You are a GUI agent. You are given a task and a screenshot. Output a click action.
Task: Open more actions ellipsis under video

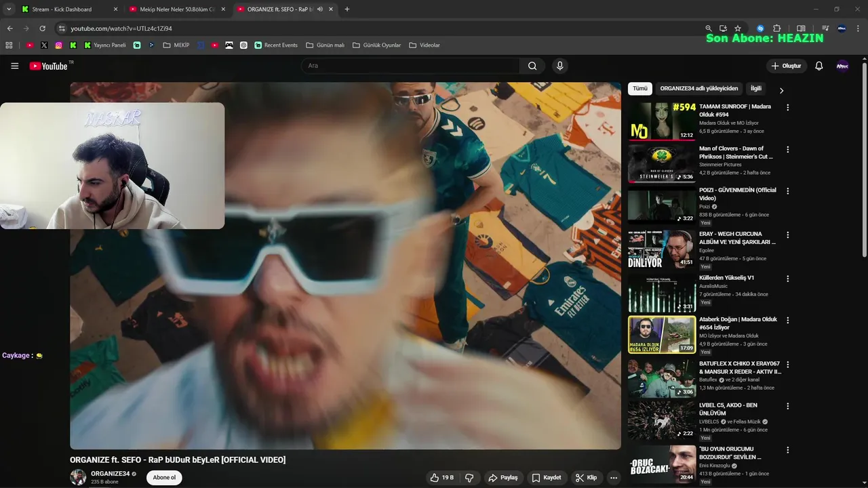pyautogui.click(x=614, y=478)
